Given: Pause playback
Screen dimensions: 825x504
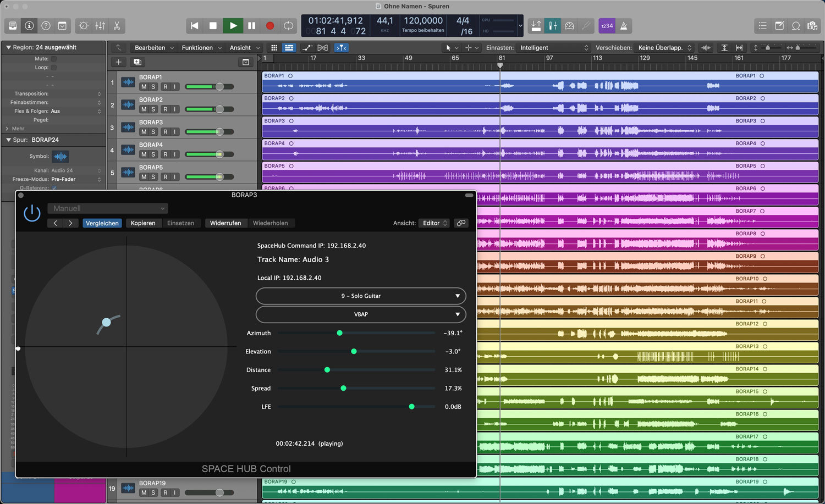Looking at the screenshot, I should pos(251,26).
